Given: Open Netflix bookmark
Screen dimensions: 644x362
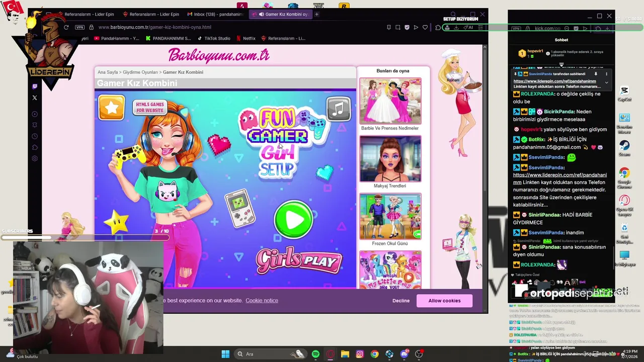Looking at the screenshot, I should tap(246, 38).
